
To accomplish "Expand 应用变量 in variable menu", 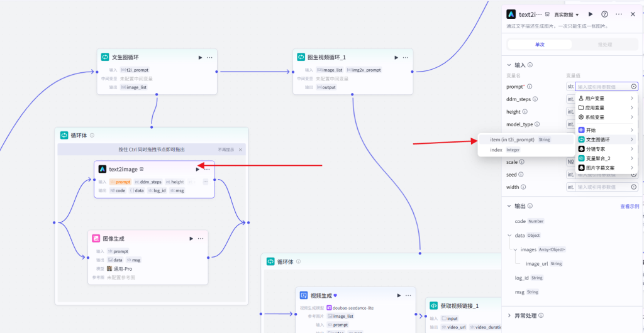I will (606, 108).
